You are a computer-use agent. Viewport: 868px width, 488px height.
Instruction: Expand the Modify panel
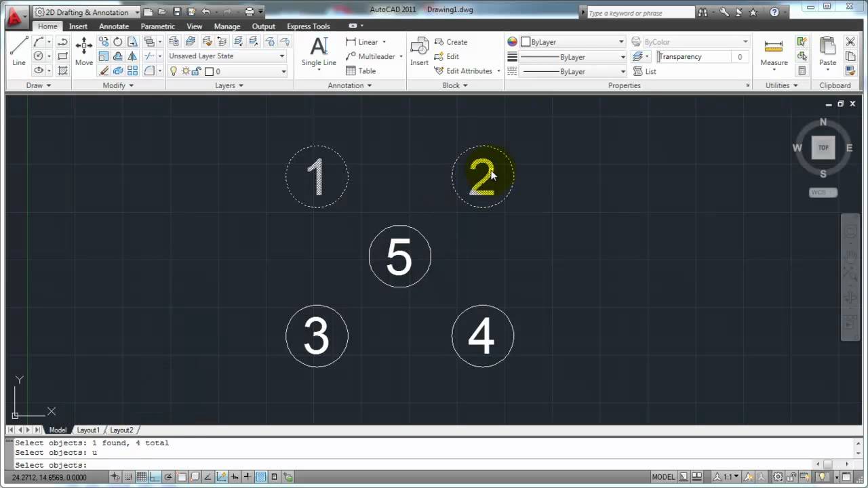tap(118, 85)
